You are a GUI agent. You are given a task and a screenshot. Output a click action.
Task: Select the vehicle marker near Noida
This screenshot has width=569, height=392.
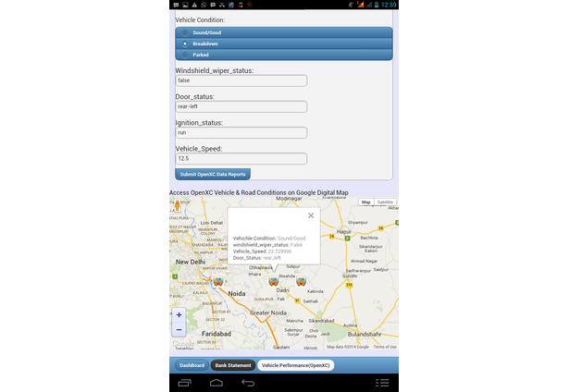pos(218,281)
